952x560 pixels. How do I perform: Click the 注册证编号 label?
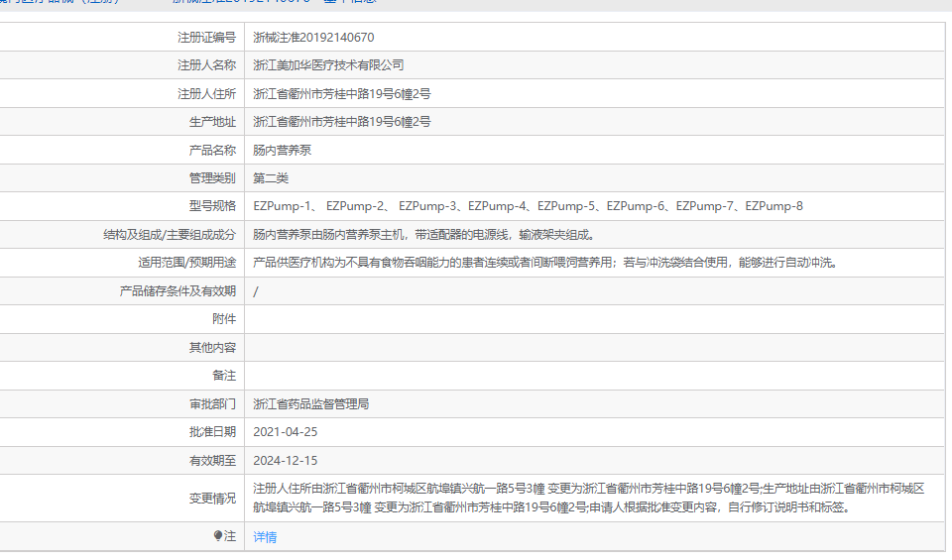[206, 38]
